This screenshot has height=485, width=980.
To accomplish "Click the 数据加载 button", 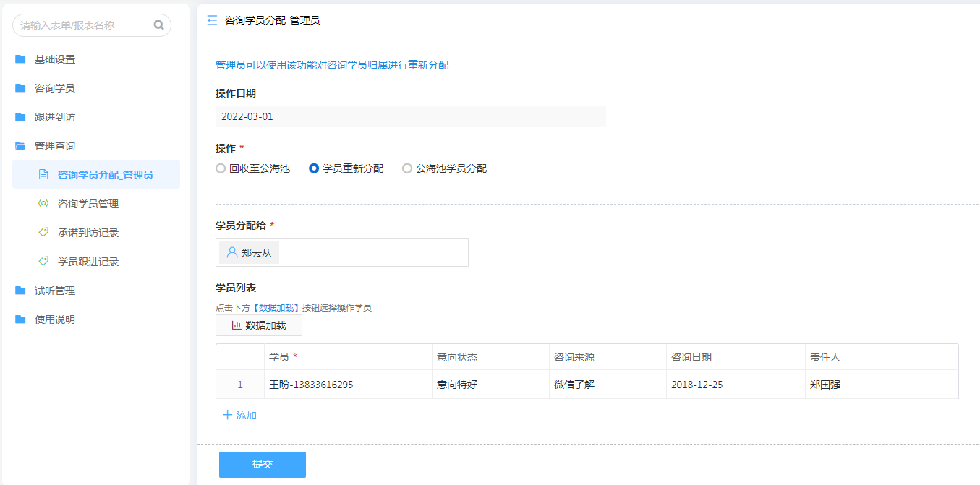I will (259, 325).
